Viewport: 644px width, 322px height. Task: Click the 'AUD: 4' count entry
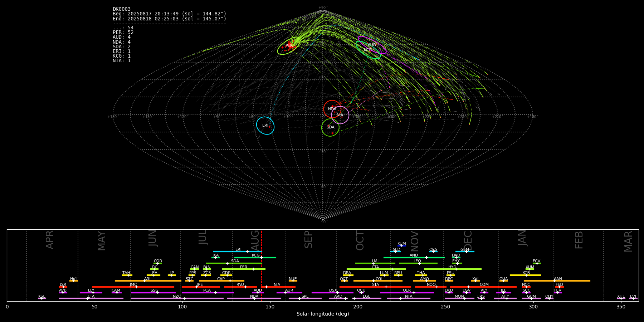[122, 37]
